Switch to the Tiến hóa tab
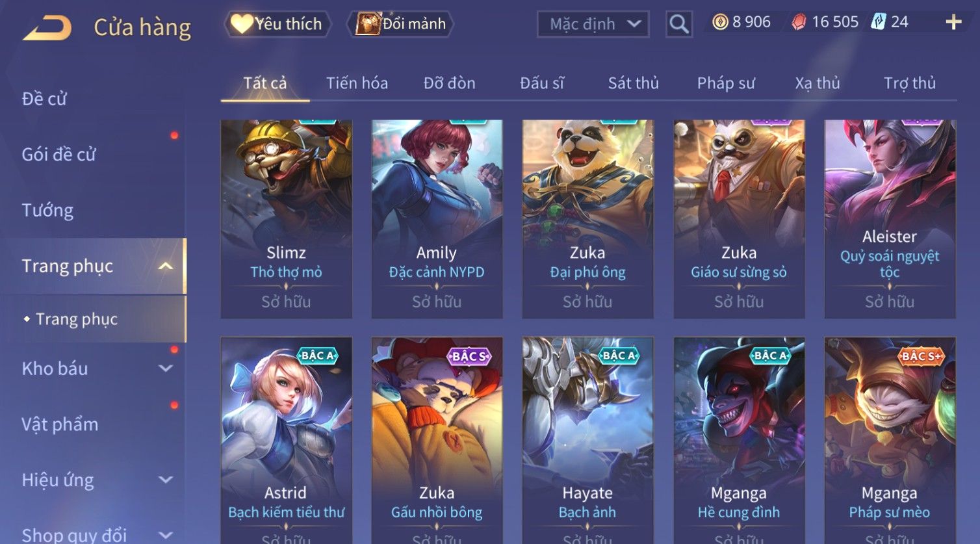This screenshot has width=980, height=544. 357,83
